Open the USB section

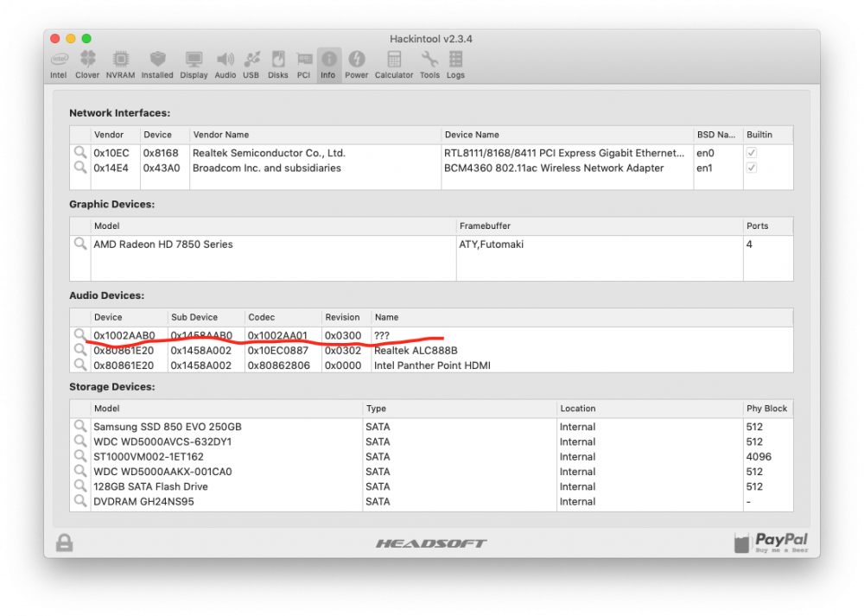(x=251, y=65)
